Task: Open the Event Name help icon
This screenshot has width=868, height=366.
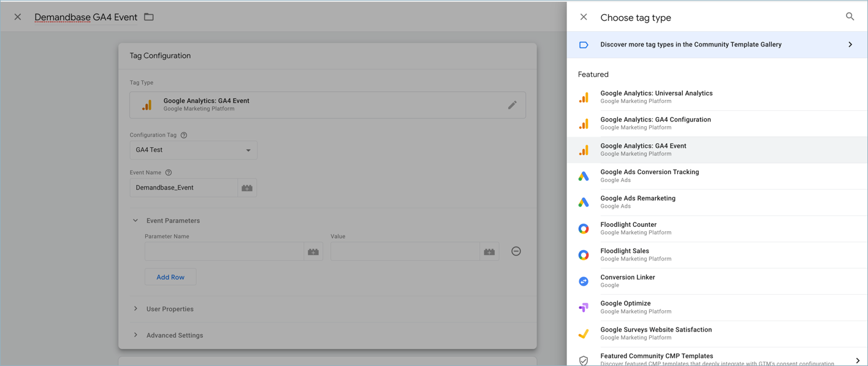Action: coord(169,173)
